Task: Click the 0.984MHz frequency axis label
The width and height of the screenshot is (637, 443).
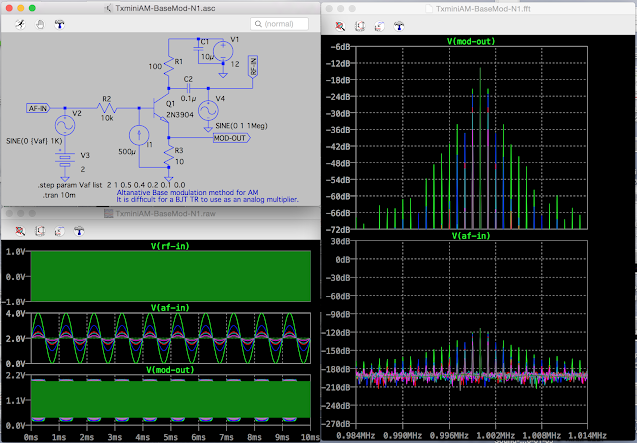Action: (x=357, y=436)
